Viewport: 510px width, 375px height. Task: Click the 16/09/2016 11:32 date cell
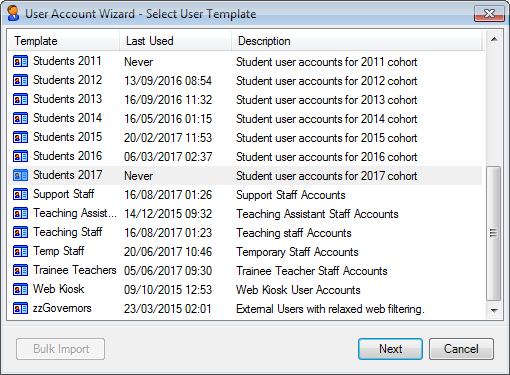[168, 100]
